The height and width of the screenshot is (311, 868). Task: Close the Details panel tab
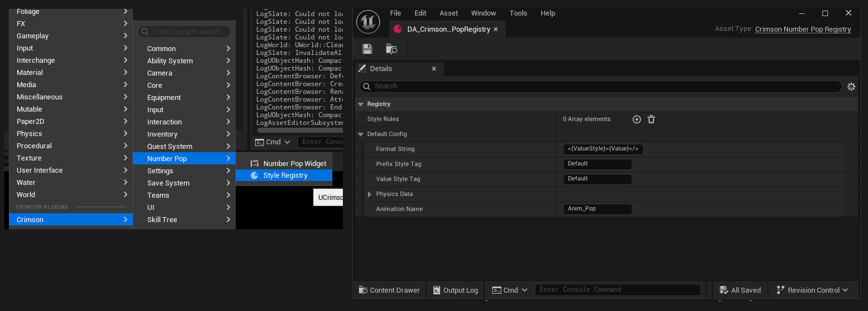click(x=434, y=69)
